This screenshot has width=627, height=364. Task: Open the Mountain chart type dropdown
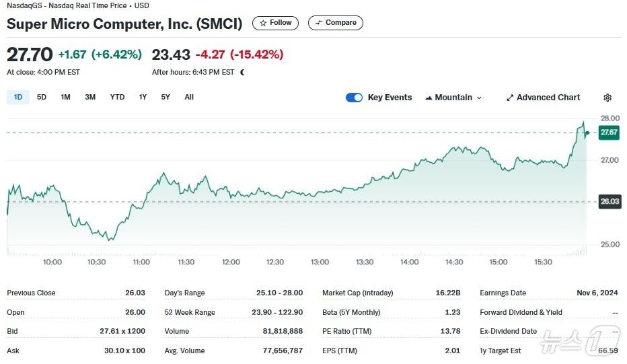[453, 98]
